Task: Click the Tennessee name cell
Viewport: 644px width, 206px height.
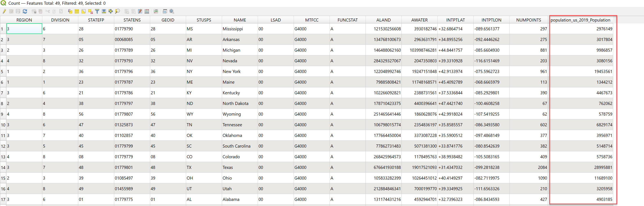Action: (240, 125)
